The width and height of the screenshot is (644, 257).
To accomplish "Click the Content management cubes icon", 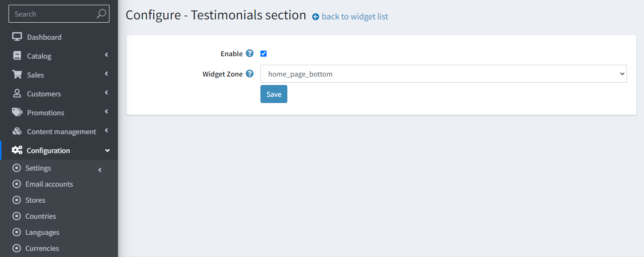I will click(x=17, y=131).
